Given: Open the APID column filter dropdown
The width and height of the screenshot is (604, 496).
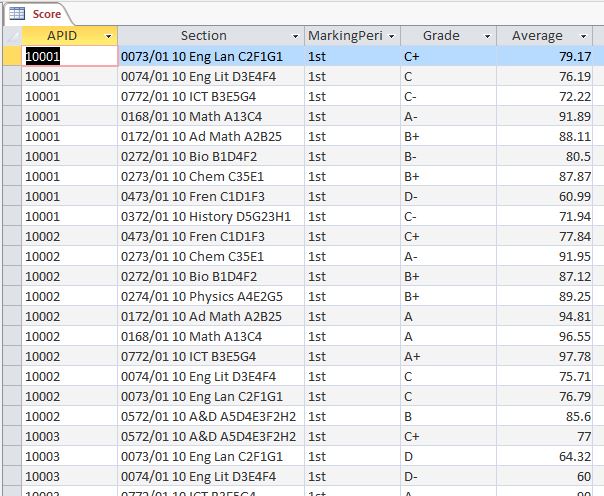Looking at the screenshot, I should (109, 36).
